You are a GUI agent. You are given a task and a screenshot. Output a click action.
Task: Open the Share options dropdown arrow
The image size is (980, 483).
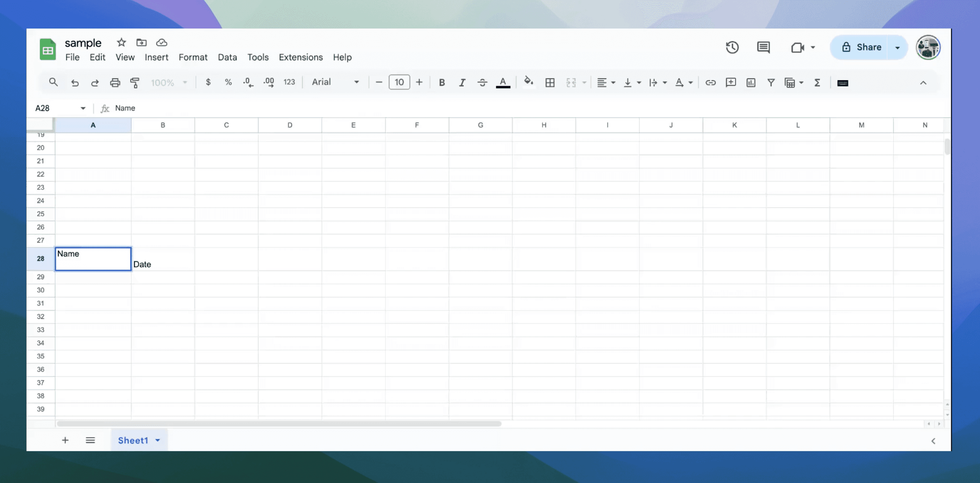click(897, 48)
